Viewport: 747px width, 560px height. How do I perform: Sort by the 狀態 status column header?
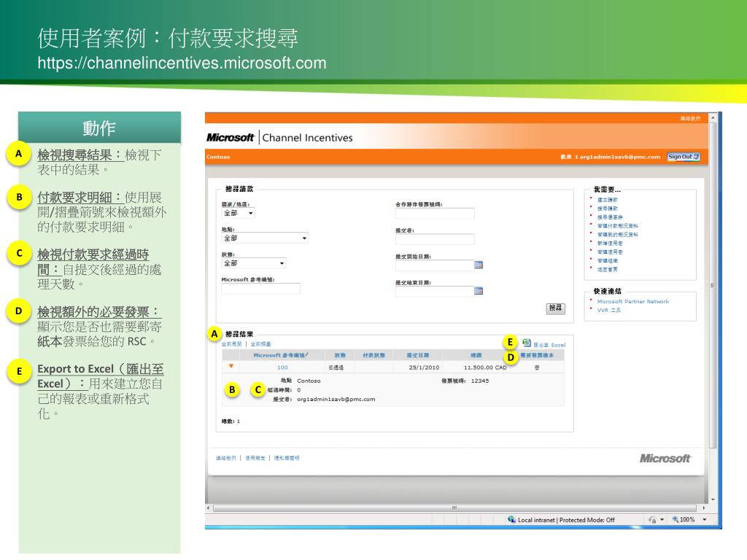click(340, 355)
